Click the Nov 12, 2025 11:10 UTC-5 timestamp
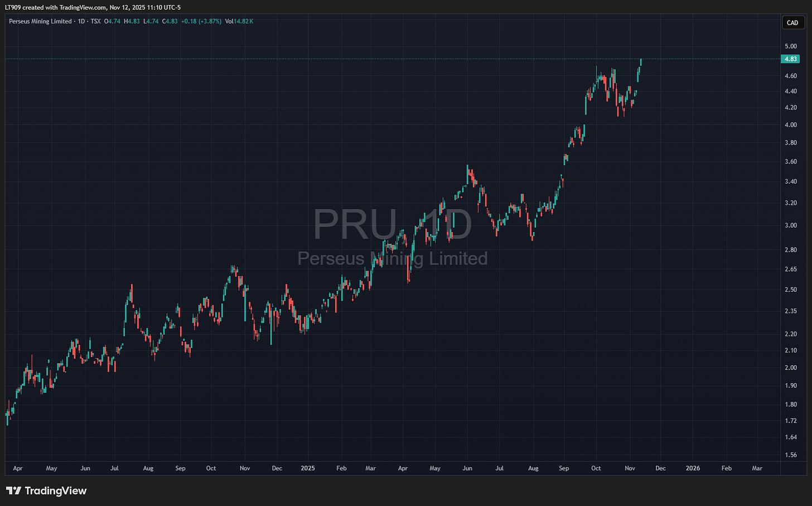 tap(145, 7)
